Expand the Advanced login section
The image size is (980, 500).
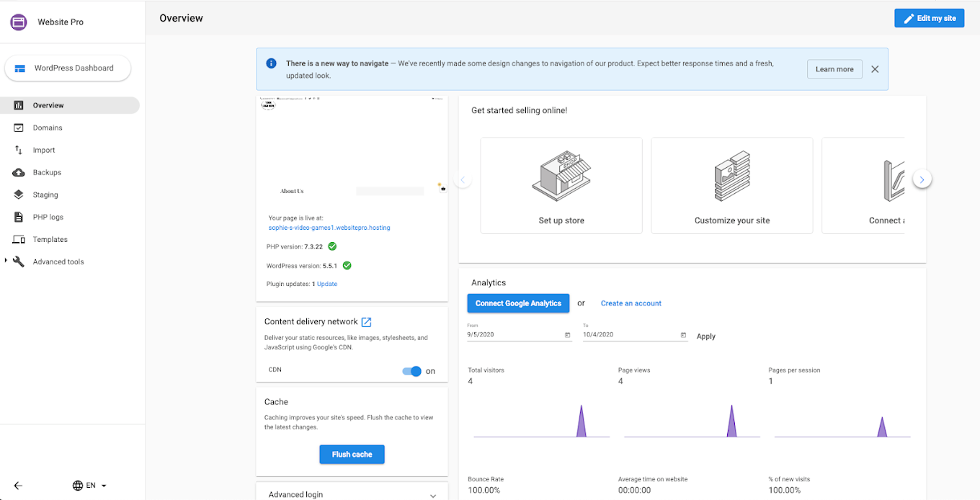(352, 494)
